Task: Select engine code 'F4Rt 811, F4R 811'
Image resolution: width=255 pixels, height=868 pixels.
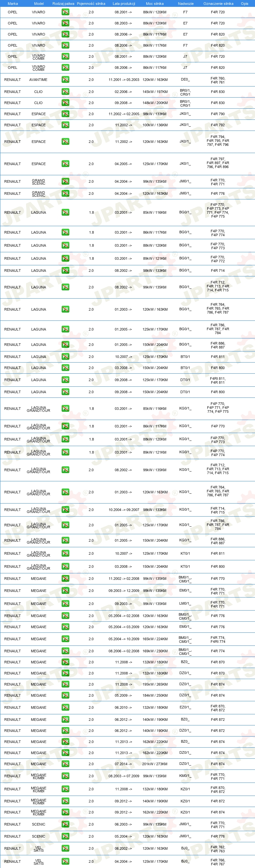Action: point(217,380)
